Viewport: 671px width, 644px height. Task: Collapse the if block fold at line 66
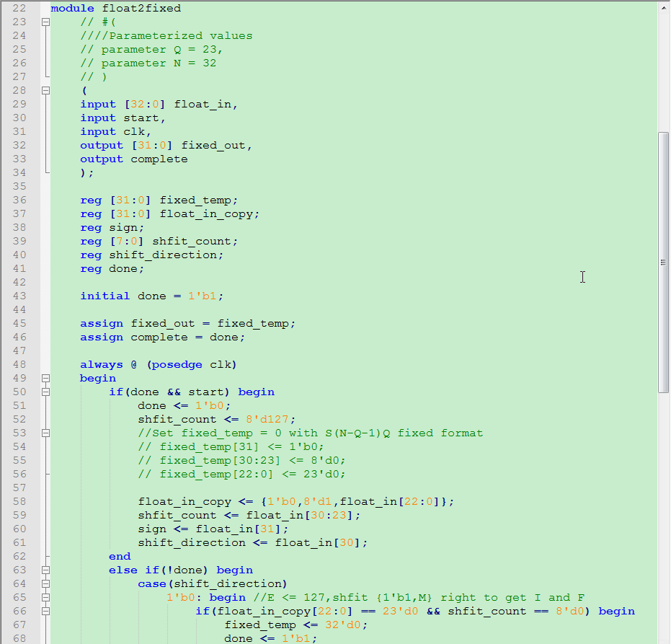pos(46,611)
